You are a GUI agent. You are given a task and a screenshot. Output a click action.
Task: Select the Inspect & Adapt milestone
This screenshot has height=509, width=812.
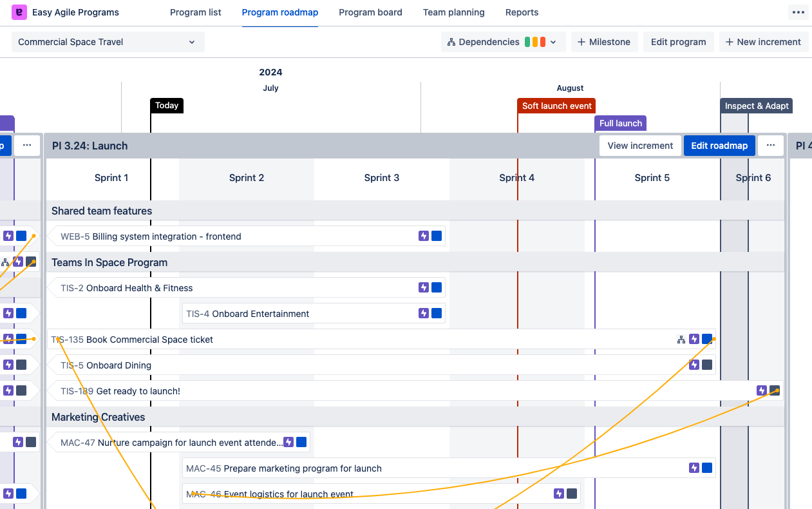tap(757, 106)
